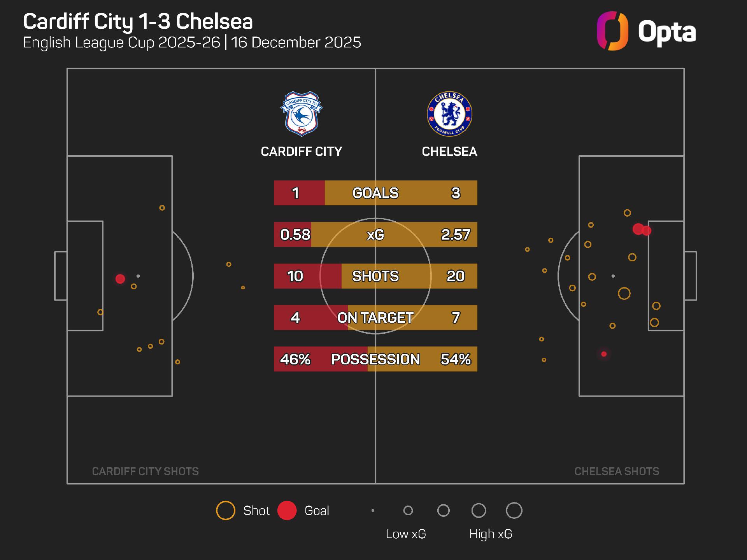Click Cardiff City's red goal marker
Screen dimensions: 747x560
point(120,279)
